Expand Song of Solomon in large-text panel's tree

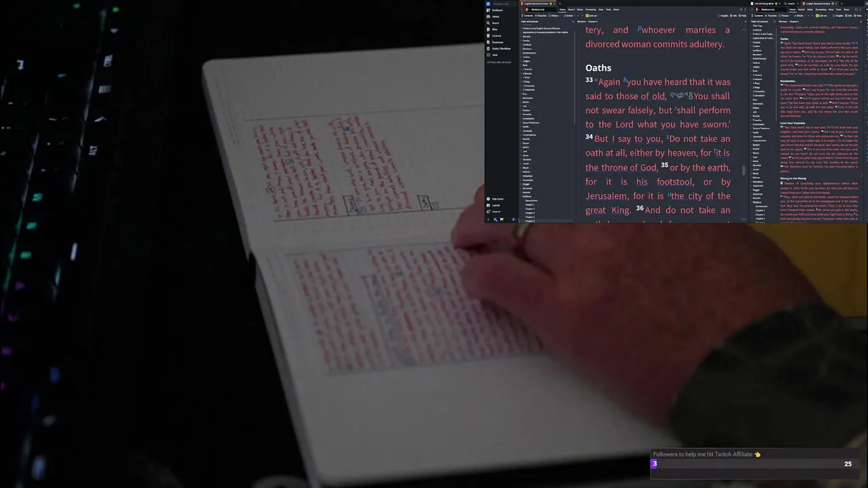[x=521, y=123]
